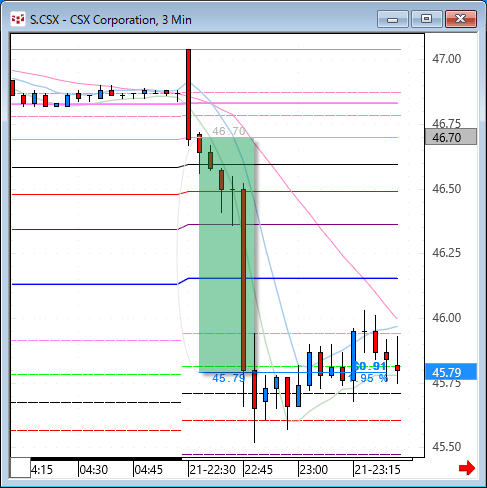Click the window title 'S.CSX - CSX Corporation, 3 Min'

click(x=111, y=20)
